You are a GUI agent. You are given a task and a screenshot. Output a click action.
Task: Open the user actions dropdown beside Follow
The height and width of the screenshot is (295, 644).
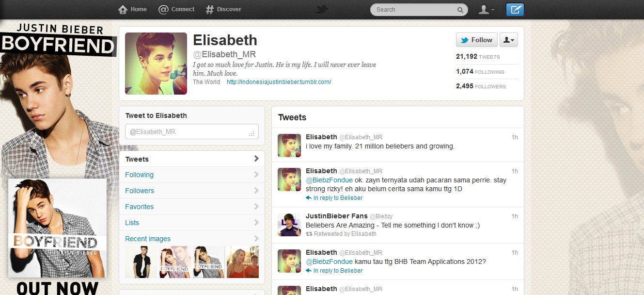click(508, 40)
